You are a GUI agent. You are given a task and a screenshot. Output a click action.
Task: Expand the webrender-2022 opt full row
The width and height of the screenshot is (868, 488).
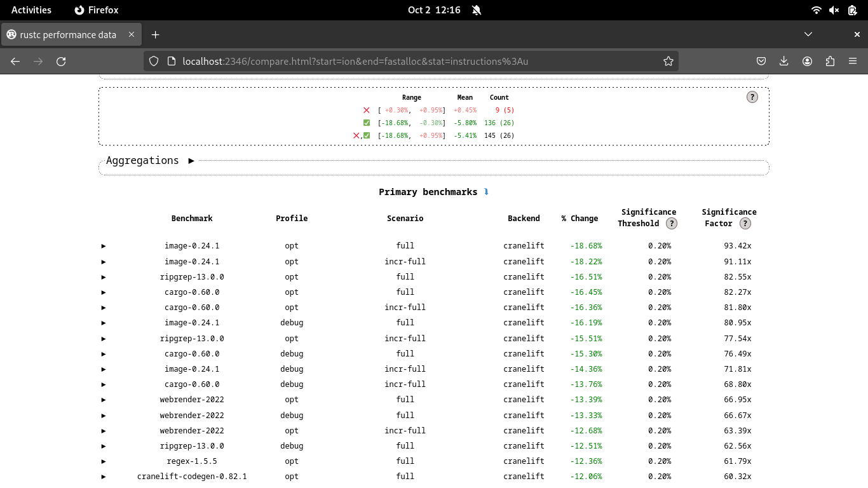104,400
